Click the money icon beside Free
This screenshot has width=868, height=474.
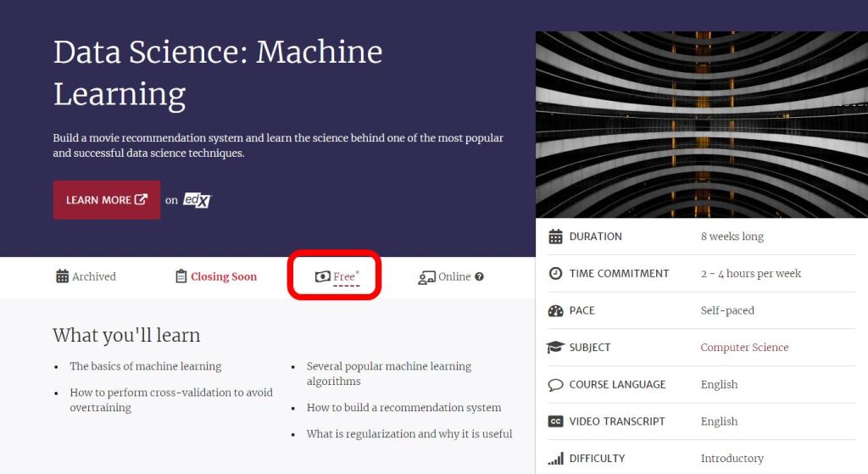click(x=322, y=276)
